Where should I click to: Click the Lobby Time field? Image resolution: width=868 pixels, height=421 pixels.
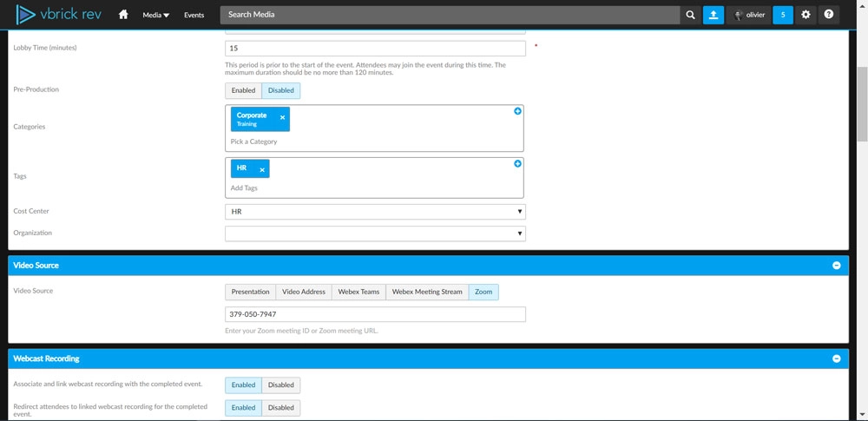375,49
